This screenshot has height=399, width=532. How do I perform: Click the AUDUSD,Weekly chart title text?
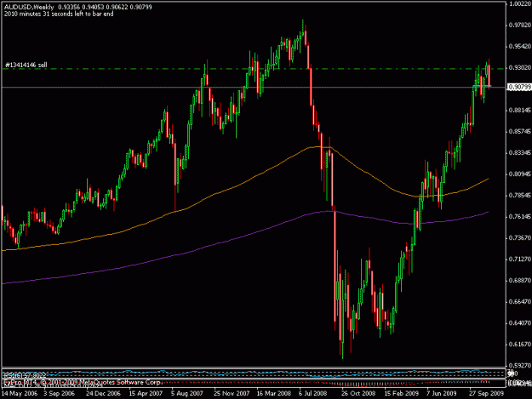coord(29,7)
